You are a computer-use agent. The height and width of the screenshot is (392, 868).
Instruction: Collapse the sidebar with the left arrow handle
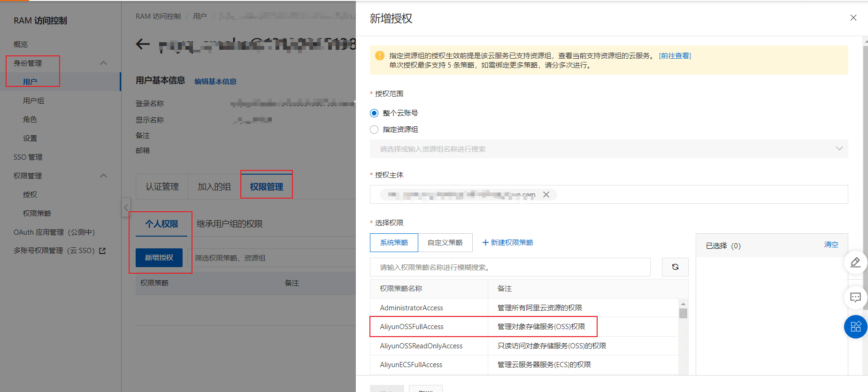click(126, 207)
